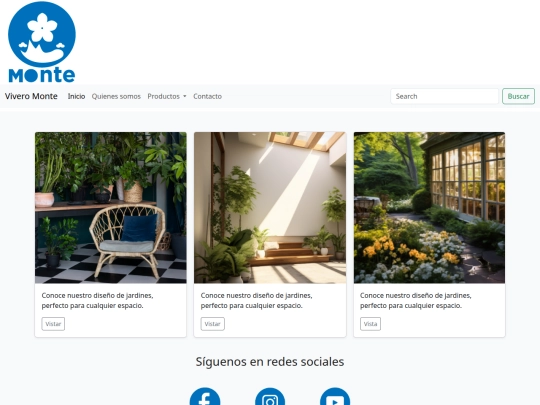The width and height of the screenshot is (540, 405).
Task: Click the Síguenos en redes sociales heading
Action: point(270,362)
